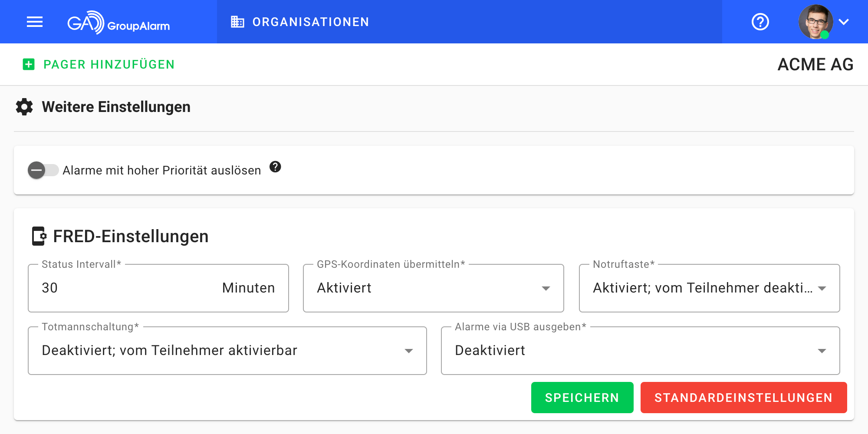
Task: Click the user profile avatar
Action: tap(815, 22)
